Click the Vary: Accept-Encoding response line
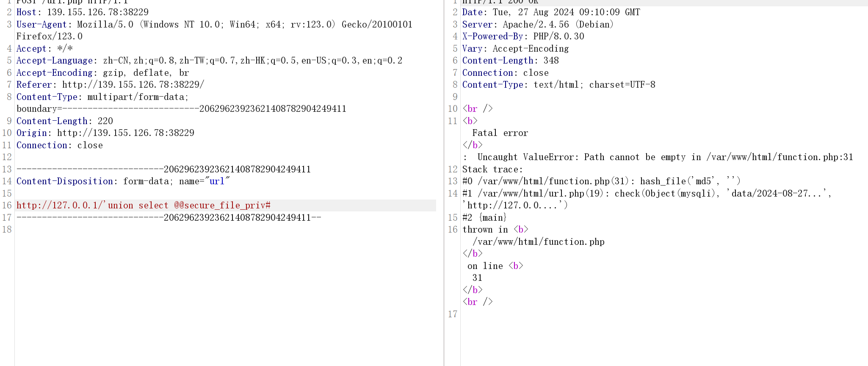The width and height of the screenshot is (868, 366). pyautogui.click(x=515, y=49)
